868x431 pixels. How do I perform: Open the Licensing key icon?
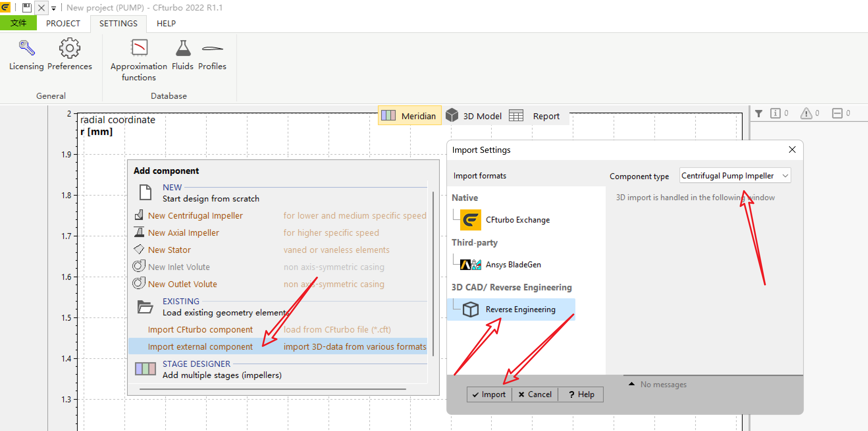tap(27, 48)
